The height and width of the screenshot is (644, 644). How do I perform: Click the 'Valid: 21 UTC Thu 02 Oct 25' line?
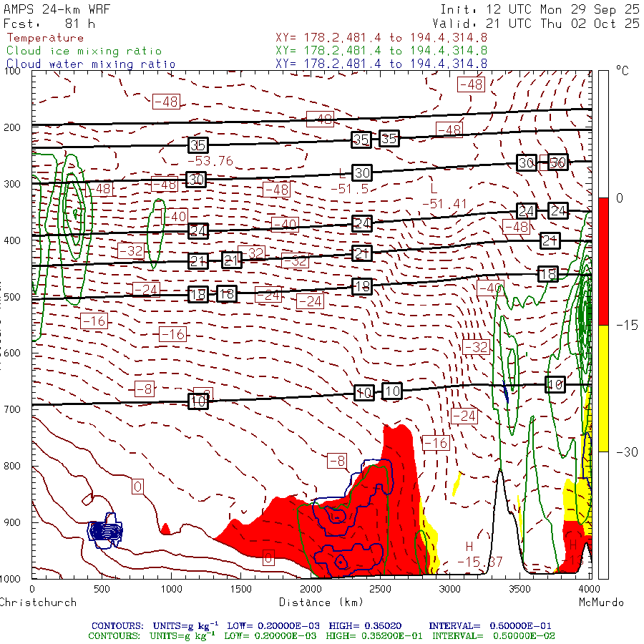coord(536,24)
